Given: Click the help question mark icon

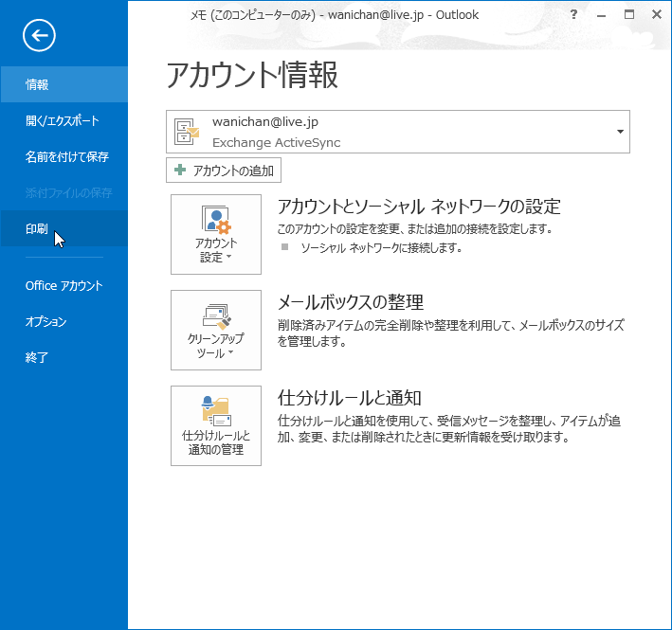Looking at the screenshot, I should (573, 14).
